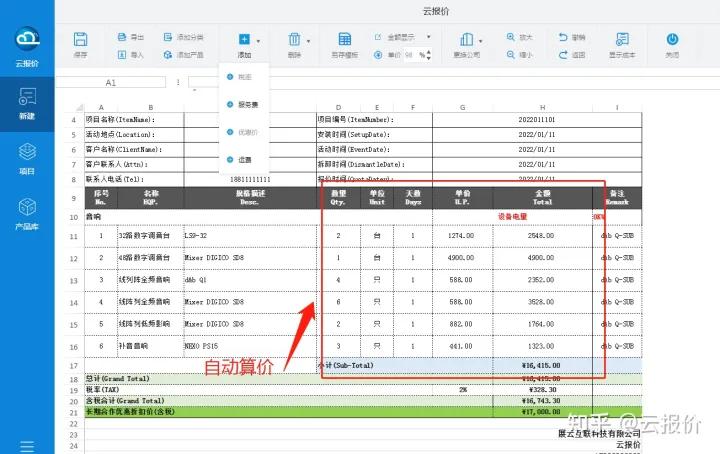Click cell '48路数字调音台'
Viewport: 720px width, 454px height.
(x=151, y=258)
